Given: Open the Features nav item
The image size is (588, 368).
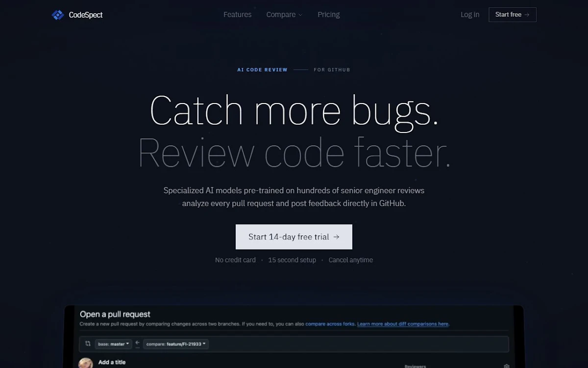Looking at the screenshot, I should pos(237,15).
